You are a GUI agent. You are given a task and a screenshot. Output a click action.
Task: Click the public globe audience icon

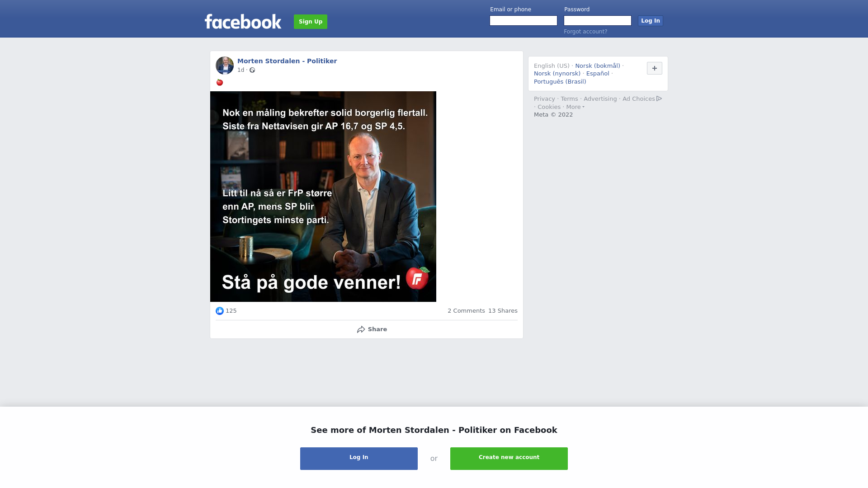click(252, 70)
